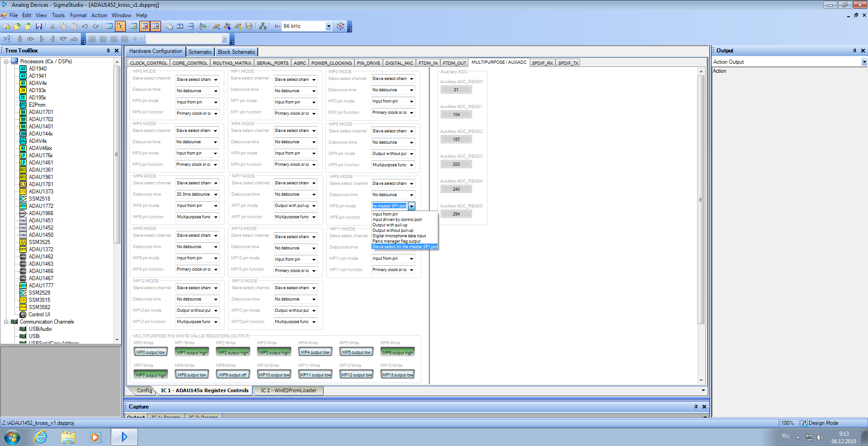The height and width of the screenshot is (446, 868).
Task: Open the Tools menu
Action: pyautogui.click(x=58, y=15)
